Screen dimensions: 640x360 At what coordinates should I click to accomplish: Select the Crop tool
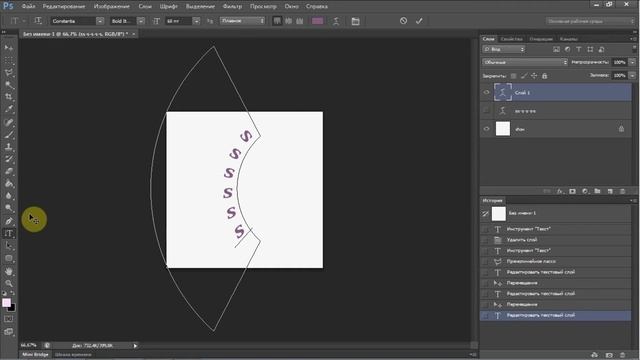coord(9,97)
